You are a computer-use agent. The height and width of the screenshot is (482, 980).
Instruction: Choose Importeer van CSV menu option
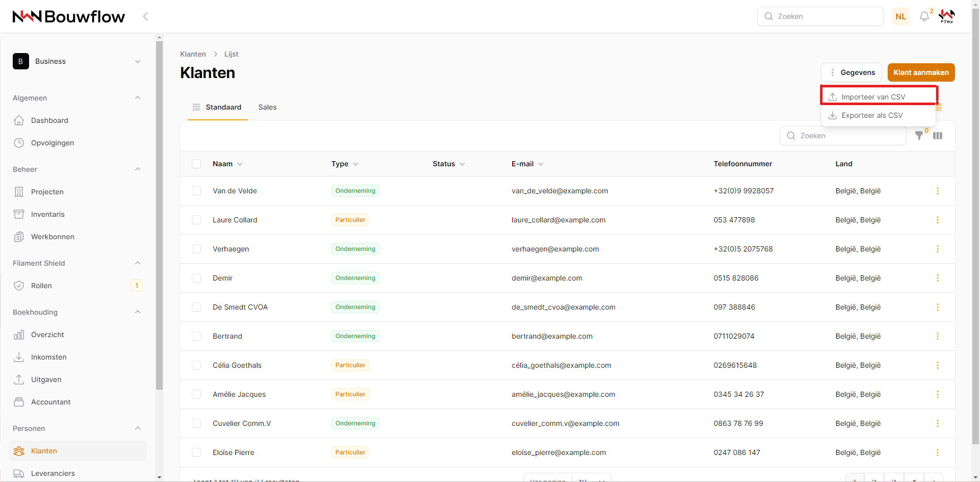pos(873,97)
